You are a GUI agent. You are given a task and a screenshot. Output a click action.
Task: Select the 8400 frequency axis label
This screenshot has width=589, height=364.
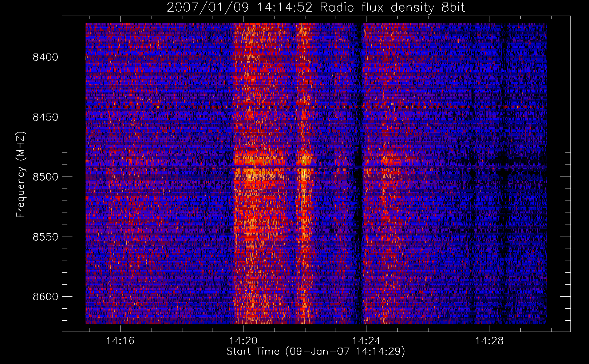45,58
